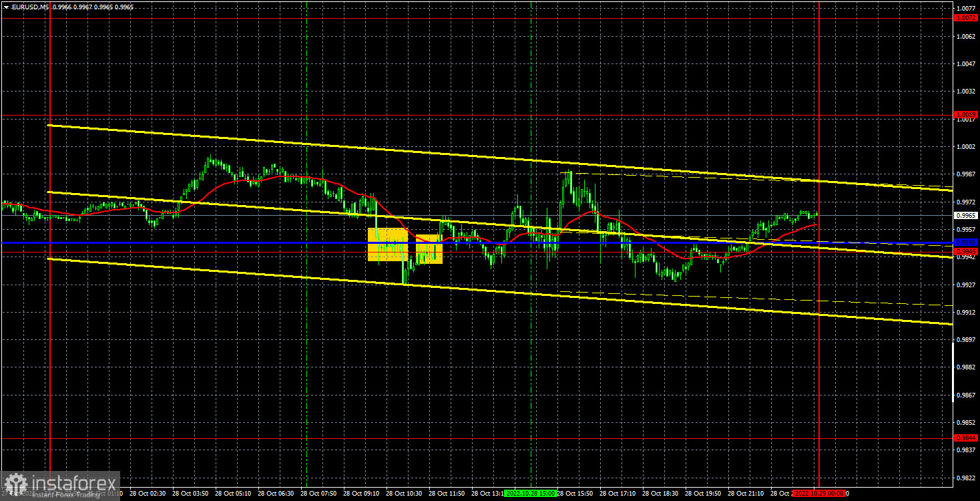Image resolution: width=980 pixels, height=501 pixels.
Task: Click the 28 Oct 03:50 time label
Action: (x=191, y=494)
